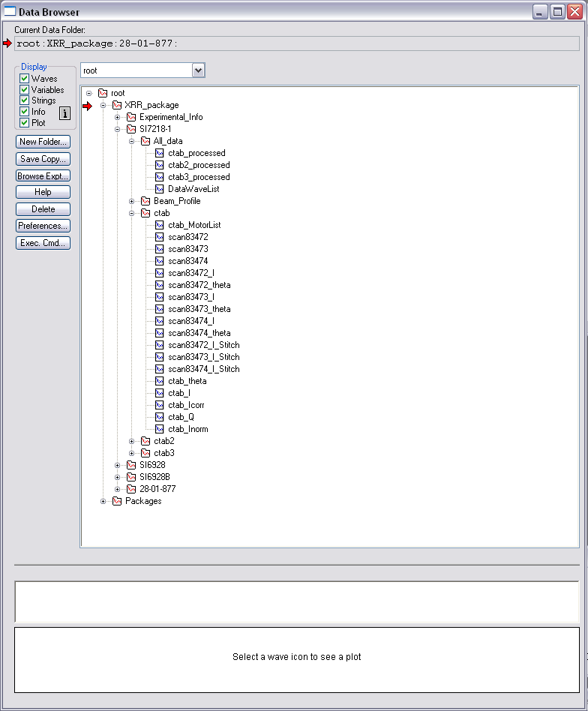Minimize the Data Browser window
The height and width of the screenshot is (711, 588).
(539, 12)
